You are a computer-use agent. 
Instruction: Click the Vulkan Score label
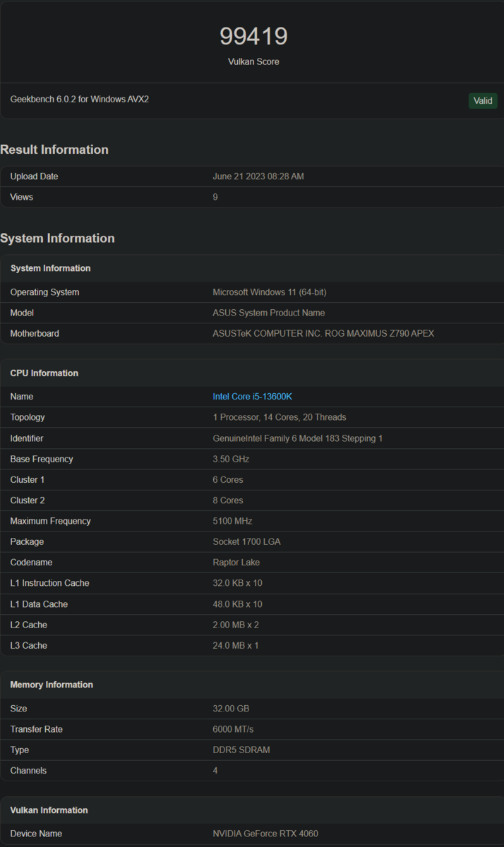coord(253,62)
